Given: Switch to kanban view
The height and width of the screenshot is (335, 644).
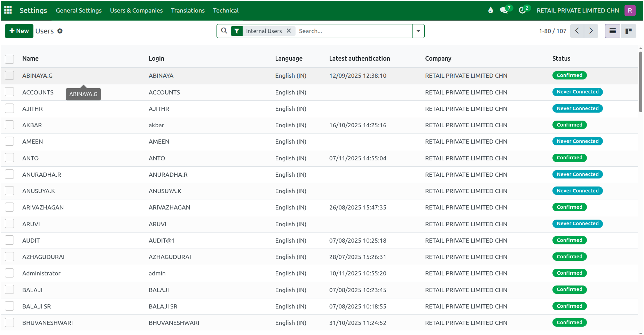Looking at the screenshot, I should 629,31.
